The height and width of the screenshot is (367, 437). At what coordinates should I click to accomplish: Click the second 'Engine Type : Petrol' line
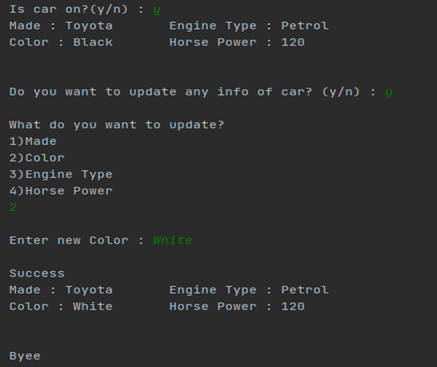pyautogui.click(x=249, y=290)
